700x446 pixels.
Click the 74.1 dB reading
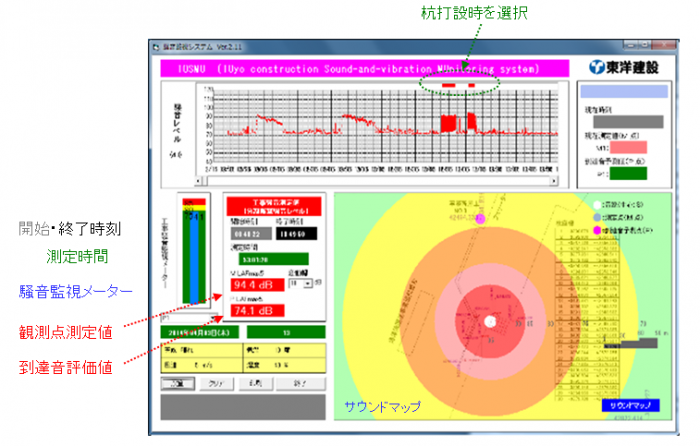[257, 311]
